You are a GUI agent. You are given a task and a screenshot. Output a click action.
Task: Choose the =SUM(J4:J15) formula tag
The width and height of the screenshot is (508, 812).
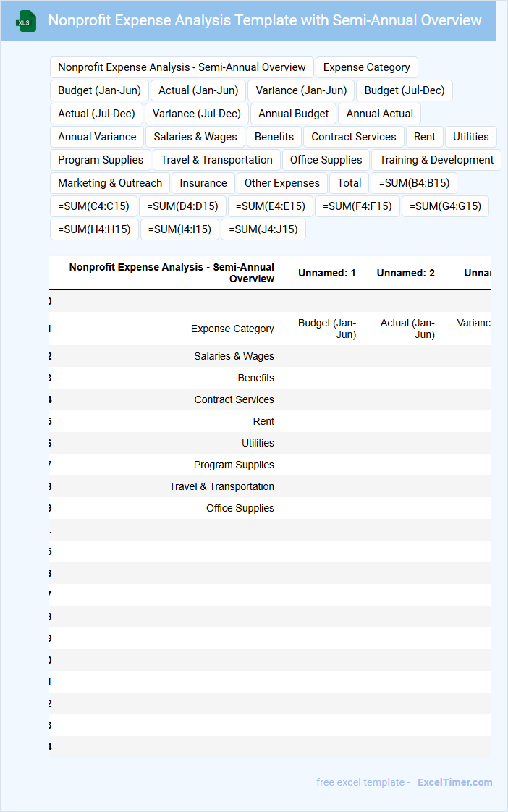click(x=263, y=229)
